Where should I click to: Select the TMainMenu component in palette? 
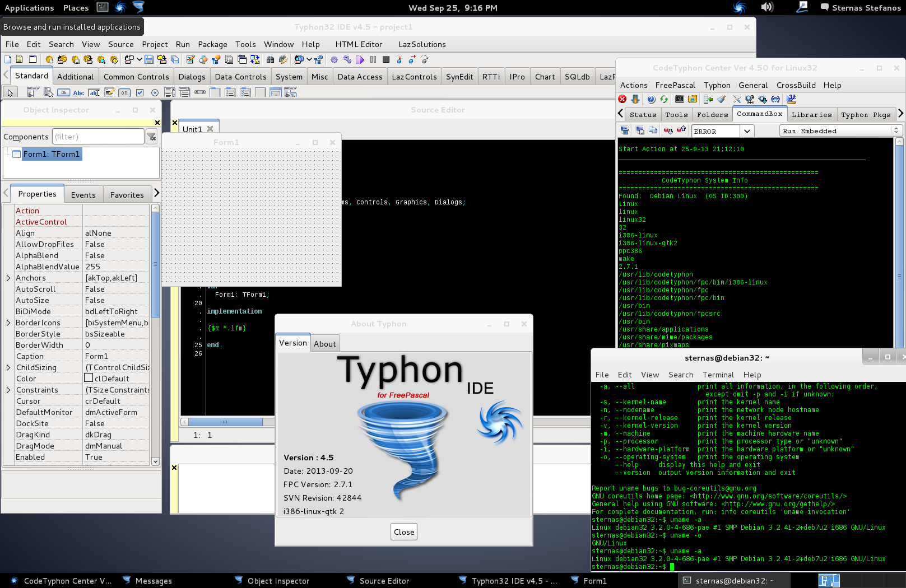click(33, 92)
